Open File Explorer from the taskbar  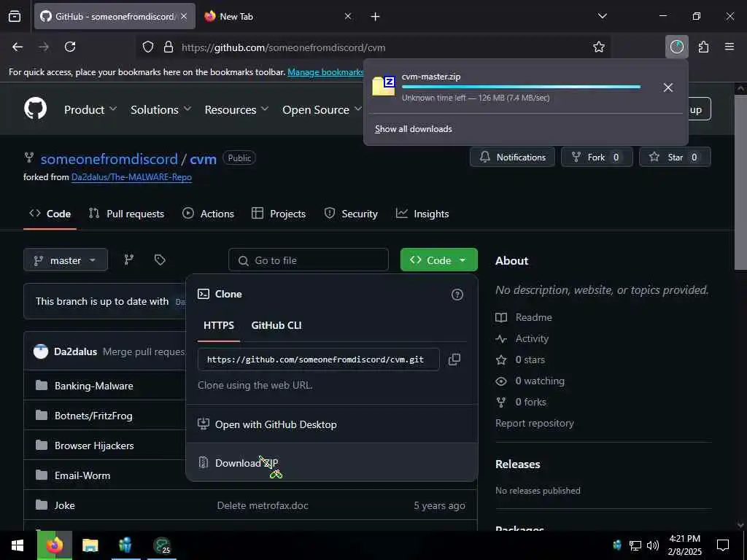[x=90, y=545]
